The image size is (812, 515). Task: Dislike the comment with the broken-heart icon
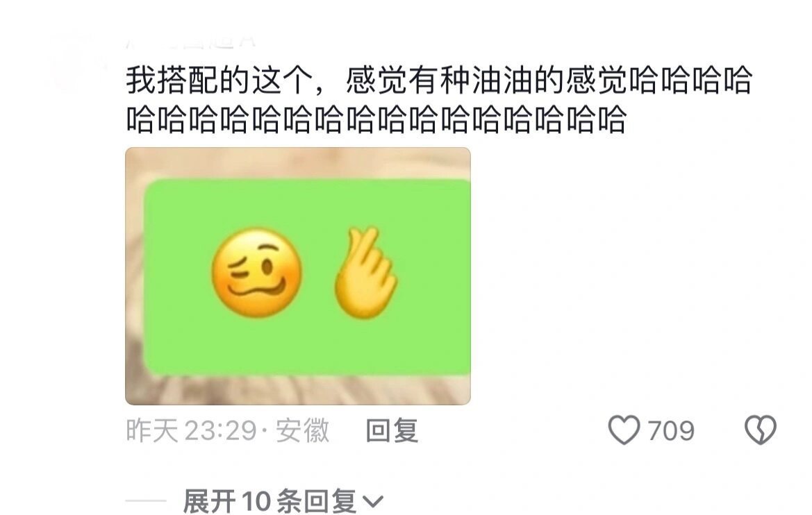pos(760,430)
